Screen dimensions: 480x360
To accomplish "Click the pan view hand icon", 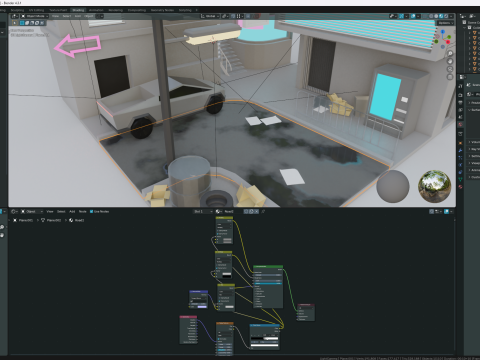I will 450,61.
